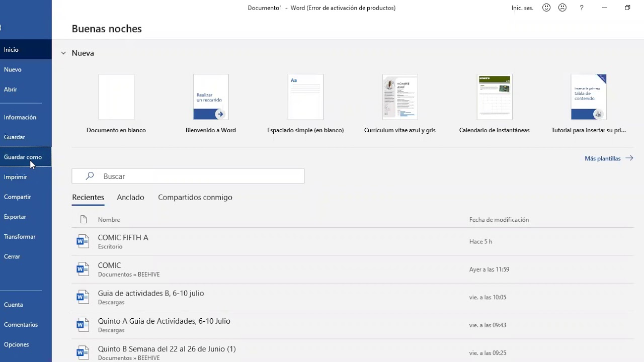The image size is (644, 362).
Task: Click Inic. ses. to sign in
Action: pos(522,8)
